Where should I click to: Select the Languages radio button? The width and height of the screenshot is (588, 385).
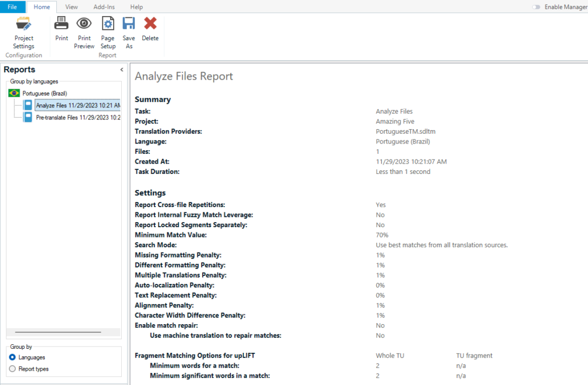click(13, 357)
